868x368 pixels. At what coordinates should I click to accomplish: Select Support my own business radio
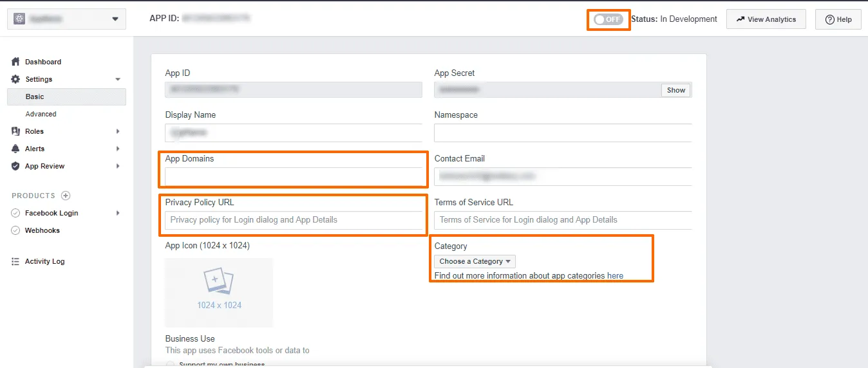170,365
